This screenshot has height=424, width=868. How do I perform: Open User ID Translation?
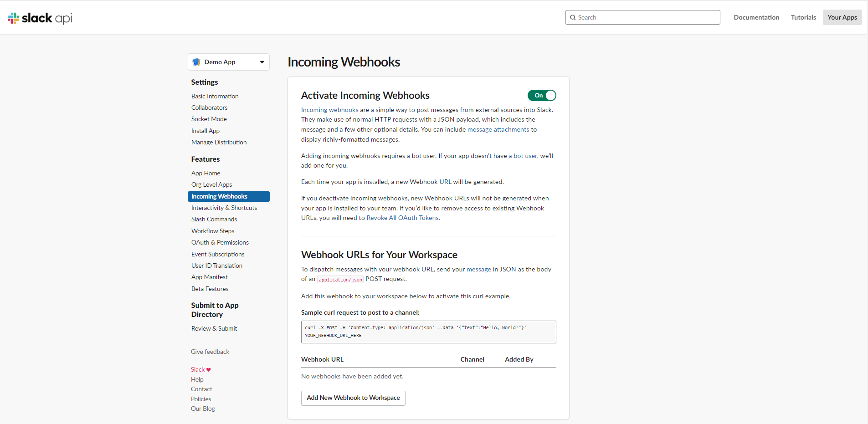click(x=217, y=266)
